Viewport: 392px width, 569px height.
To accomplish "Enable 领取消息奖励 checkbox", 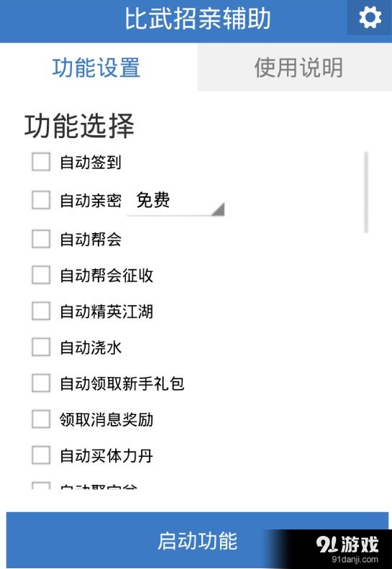I will [41, 419].
